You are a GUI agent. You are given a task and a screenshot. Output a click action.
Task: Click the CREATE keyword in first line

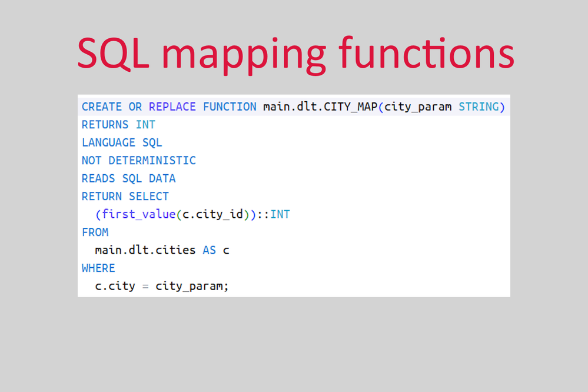[x=102, y=107]
